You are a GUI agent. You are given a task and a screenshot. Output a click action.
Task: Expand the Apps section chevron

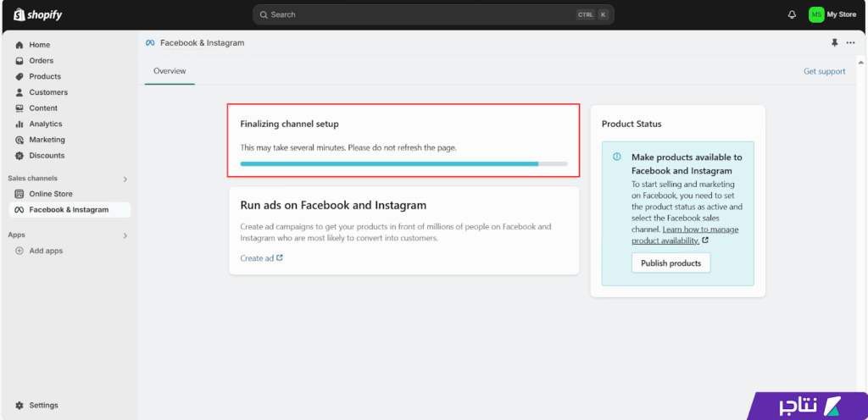(x=125, y=235)
